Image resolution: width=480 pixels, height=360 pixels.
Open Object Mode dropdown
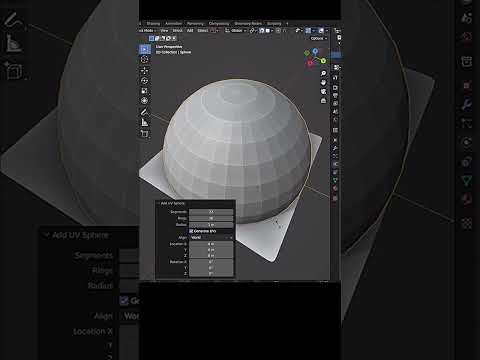[x=147, y=30]
